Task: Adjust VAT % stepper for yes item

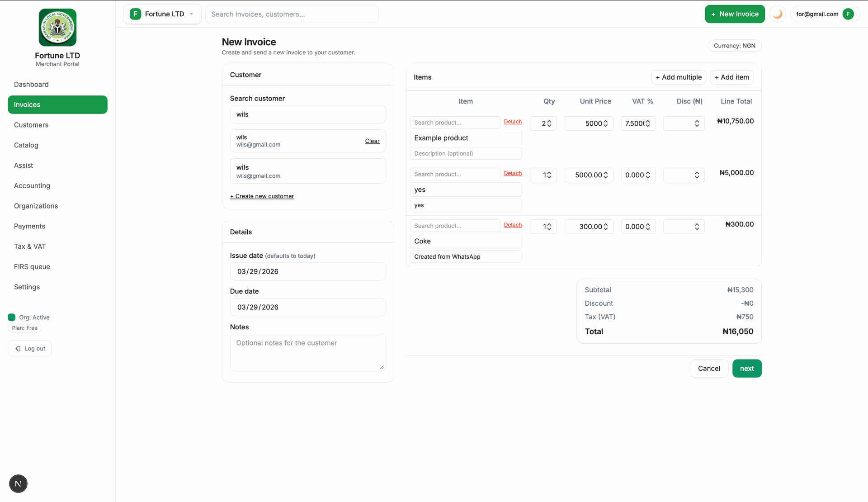Action: tap(648, 175)
